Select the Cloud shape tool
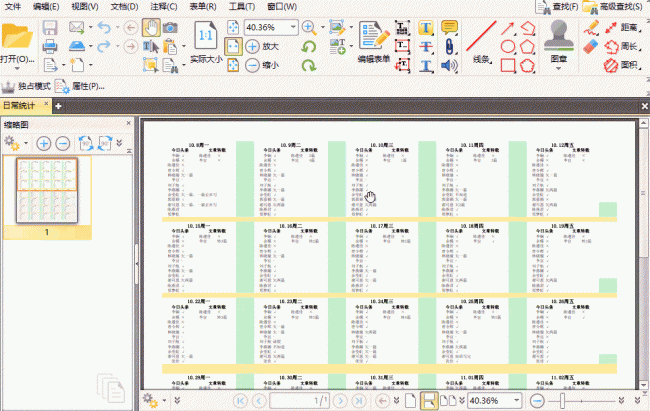 point(527,65)
